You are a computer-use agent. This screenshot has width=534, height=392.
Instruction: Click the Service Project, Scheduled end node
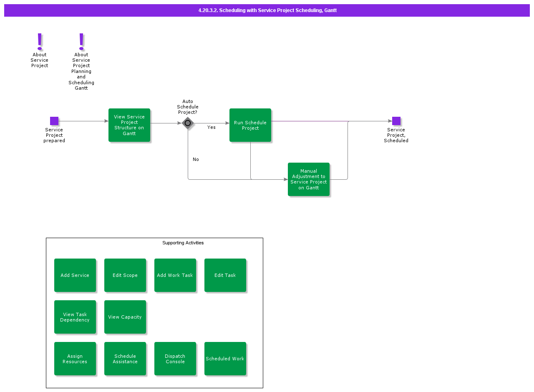pos(396,121)
